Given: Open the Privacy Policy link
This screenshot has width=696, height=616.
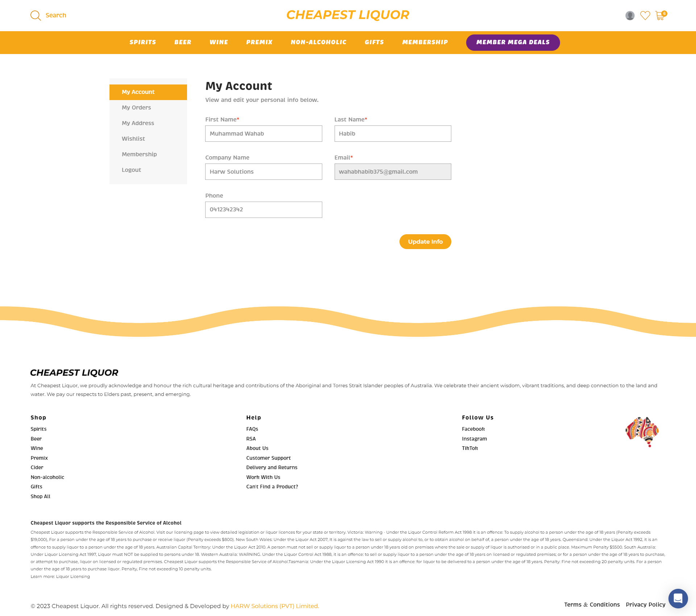Looking at the screenshot, I should 646,604.
